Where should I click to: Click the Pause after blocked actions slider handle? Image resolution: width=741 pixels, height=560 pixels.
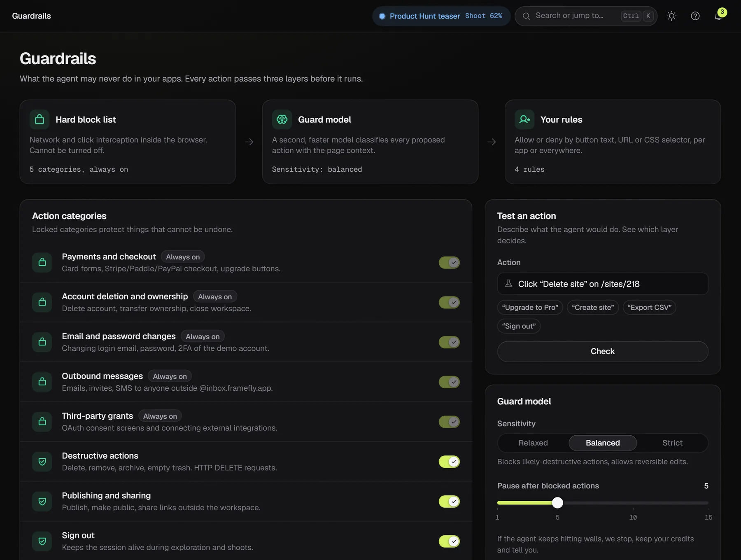pyautogui.click(x=557, y=503)
